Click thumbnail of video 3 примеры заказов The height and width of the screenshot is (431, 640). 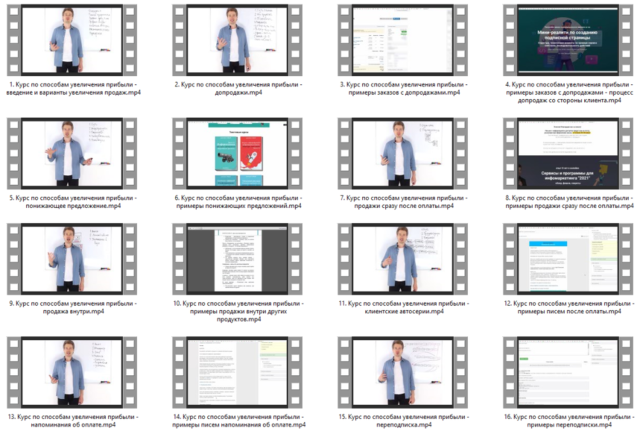point(398,38)
